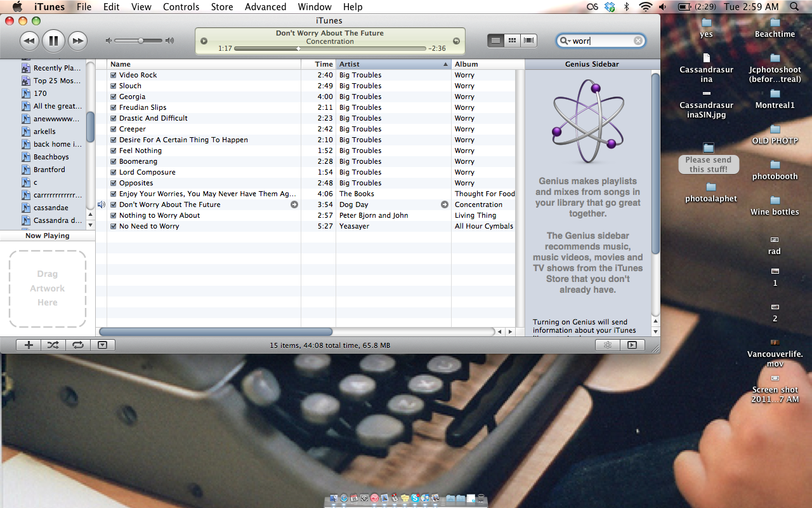Select the Beachboys playlist

45,157
